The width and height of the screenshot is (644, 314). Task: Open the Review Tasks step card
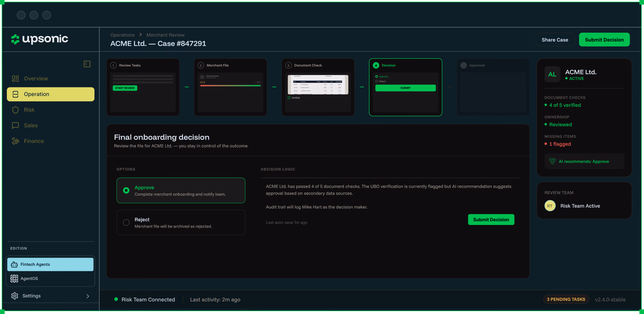(143, 87)
